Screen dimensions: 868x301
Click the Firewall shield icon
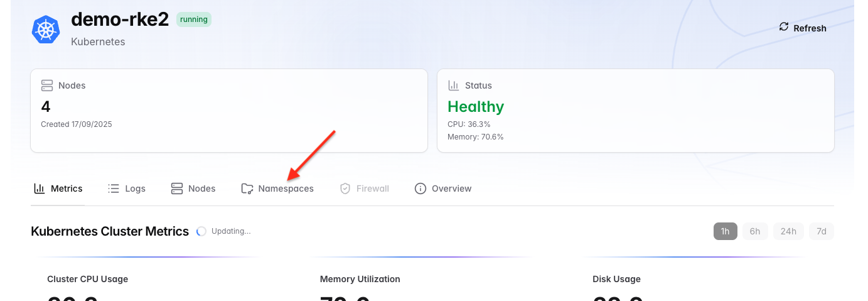(x=345, y=189)
